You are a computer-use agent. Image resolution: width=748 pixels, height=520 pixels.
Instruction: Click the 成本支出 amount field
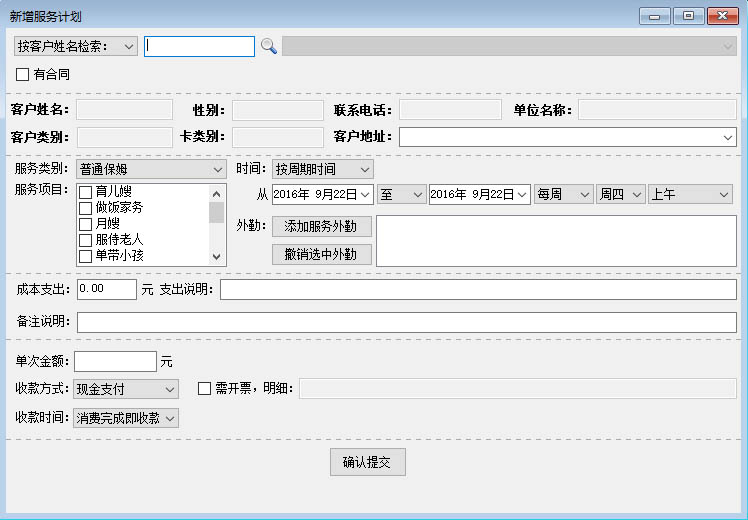[106, 289]
